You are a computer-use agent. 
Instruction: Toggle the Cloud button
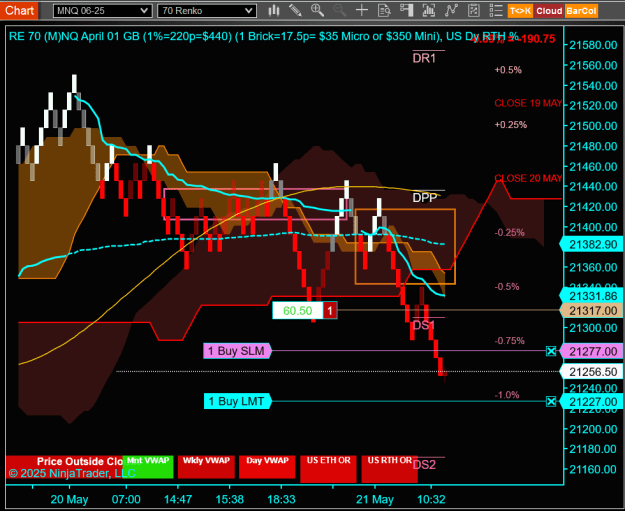click(549, 11)
